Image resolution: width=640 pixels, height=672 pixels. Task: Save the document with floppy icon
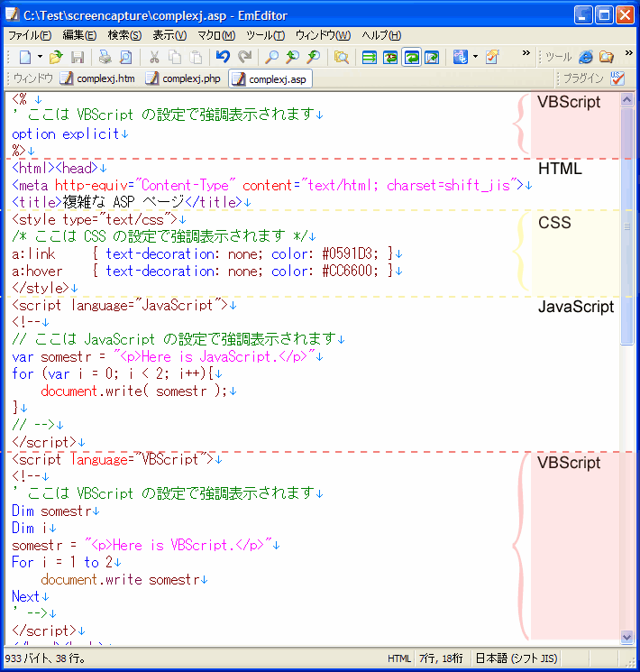78,57
